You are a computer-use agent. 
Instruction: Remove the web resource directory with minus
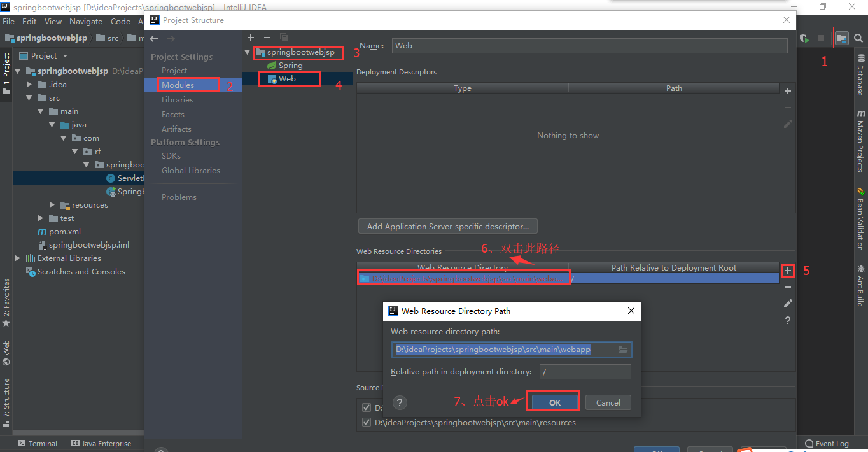(788, 287)
